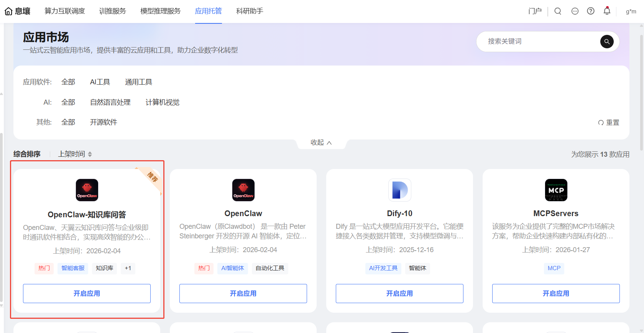Viewport: 644px width, 333px height.
Task: Open the search icon in the top navigation bar
Action: [x=558, y=11]
